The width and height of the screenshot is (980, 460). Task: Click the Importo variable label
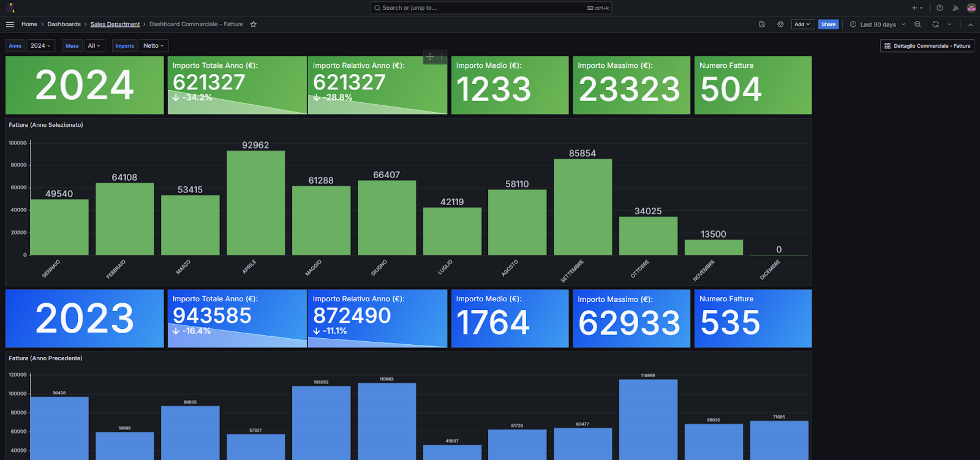[125, 46]
